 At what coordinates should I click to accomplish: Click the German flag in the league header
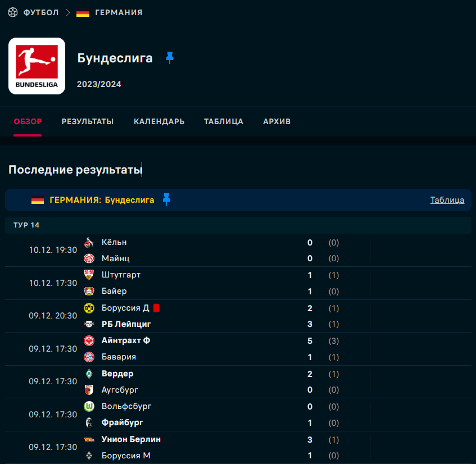click(38, 200)
